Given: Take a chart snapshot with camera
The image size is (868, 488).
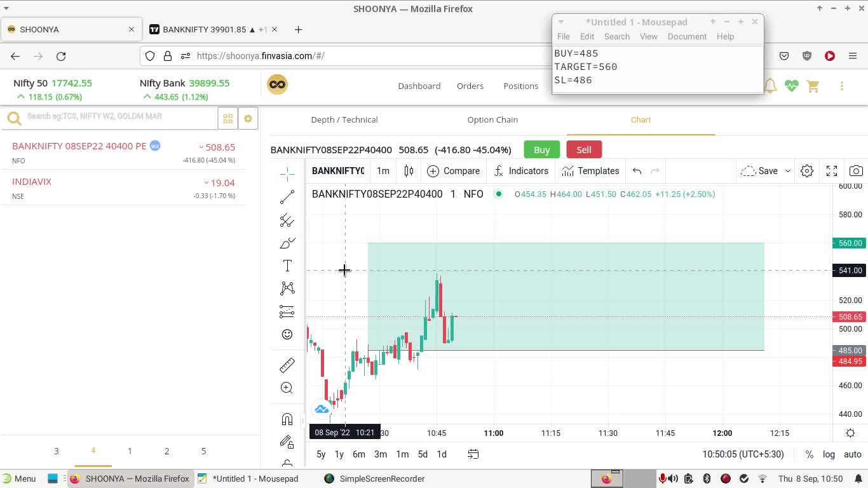Looking at the screenshot, I should (x=856, y=171).
